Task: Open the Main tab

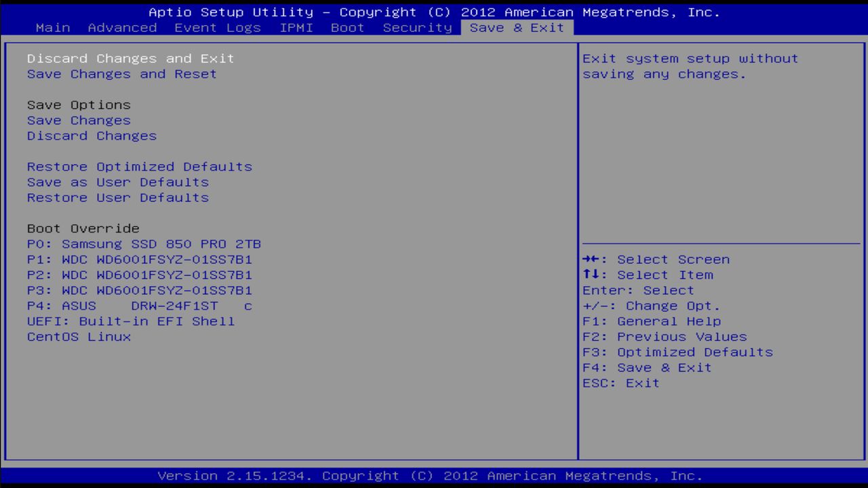Action: (x=53, y=28)
